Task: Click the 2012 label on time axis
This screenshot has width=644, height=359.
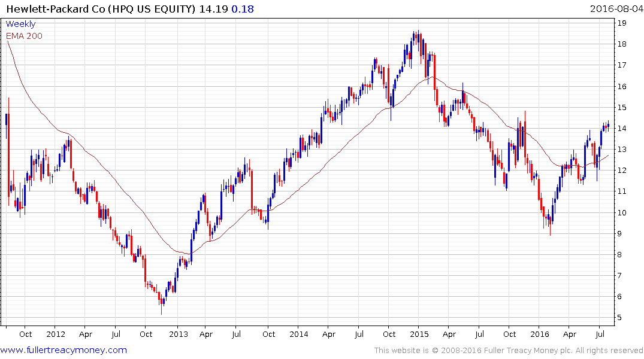Action: pyautogui.click(x=56, y=334)
